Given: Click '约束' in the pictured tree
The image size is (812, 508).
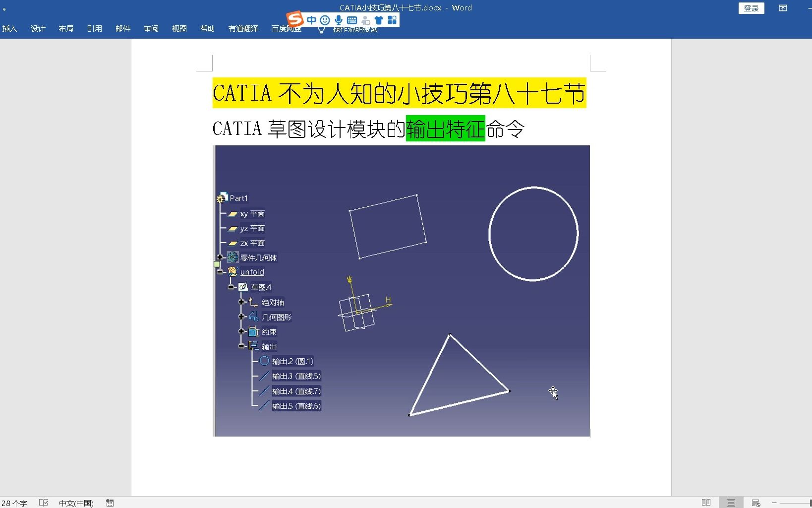Looking at the screenshot, I should pyautogui.click(x=269, y=332).
